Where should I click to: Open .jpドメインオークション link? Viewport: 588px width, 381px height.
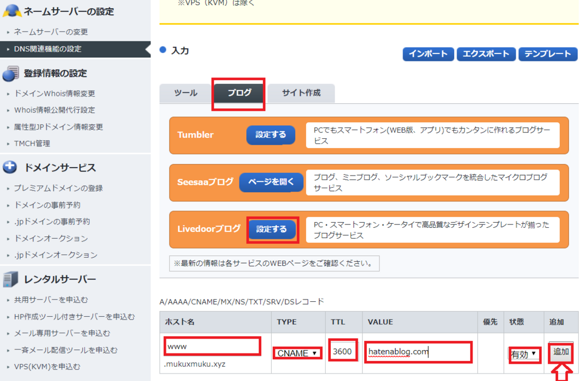[x=56, y=255]
